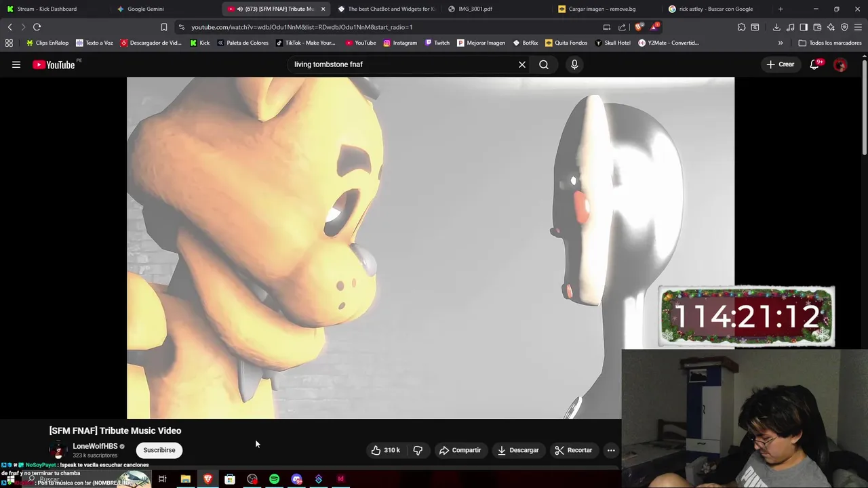
Task: Open the BotRix bookmark
Action: (526, 43)
